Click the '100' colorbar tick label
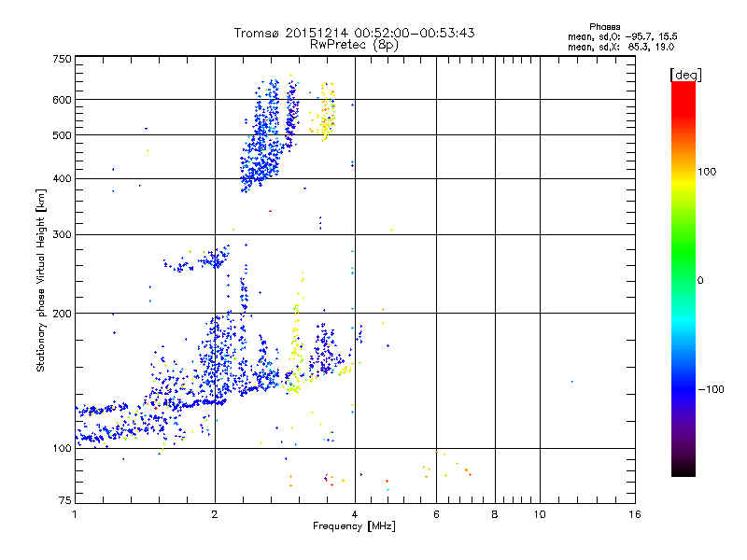The width and height of the screenshot is (747, 560). tap(707, 172)
